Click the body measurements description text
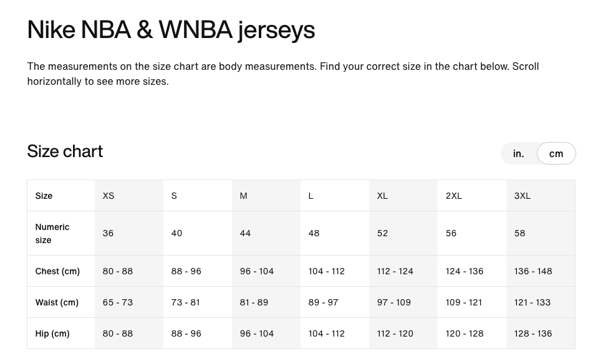The width and height of the screenshot is (598, 364). pos(282,74)
